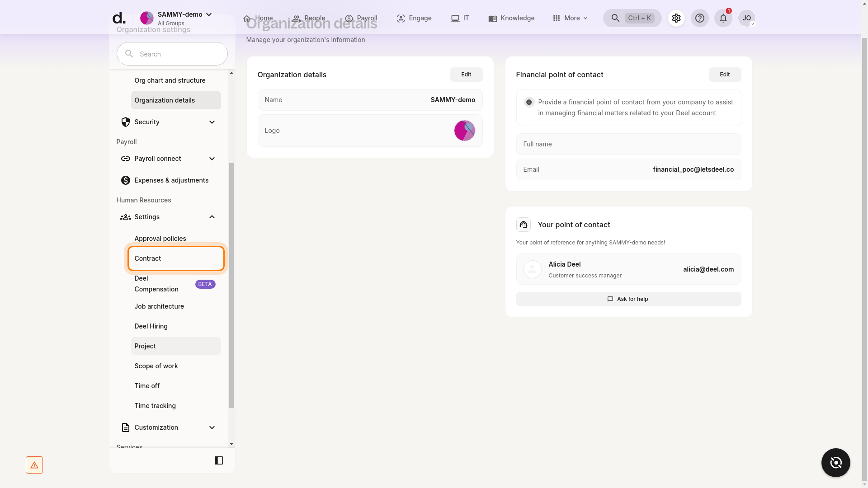
Task: Click the warning triangle icon
Action: [34, 465]
